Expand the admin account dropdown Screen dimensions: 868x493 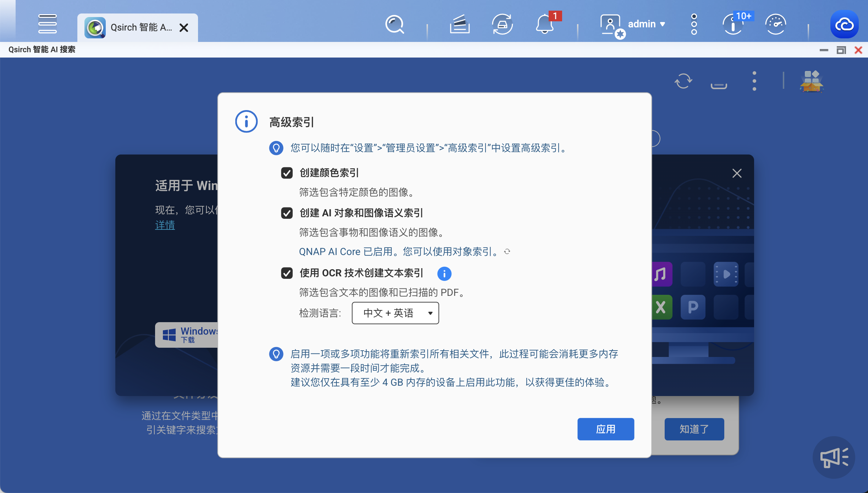coord(647,24)
